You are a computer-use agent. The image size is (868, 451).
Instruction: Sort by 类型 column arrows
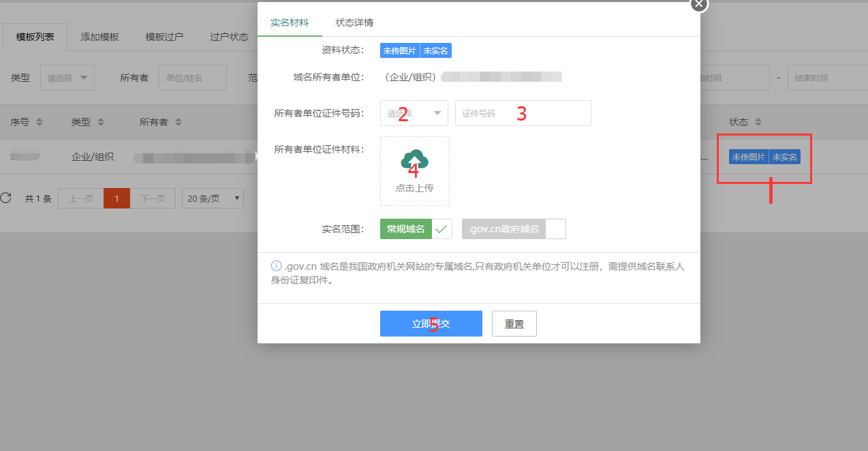[101, 123]
